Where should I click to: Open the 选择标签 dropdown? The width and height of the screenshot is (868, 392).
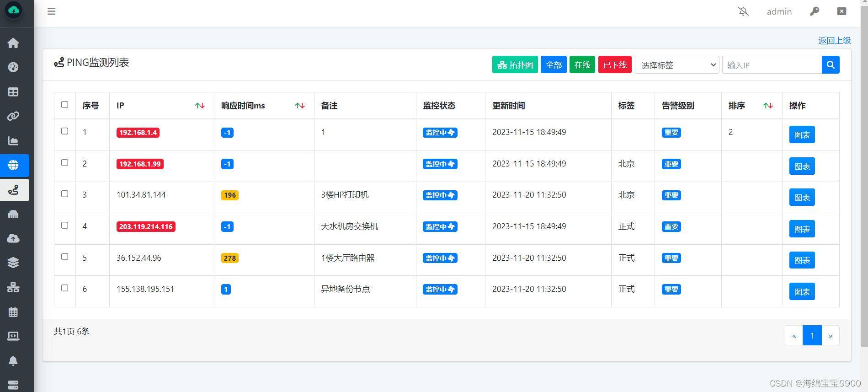click(677, 65)
